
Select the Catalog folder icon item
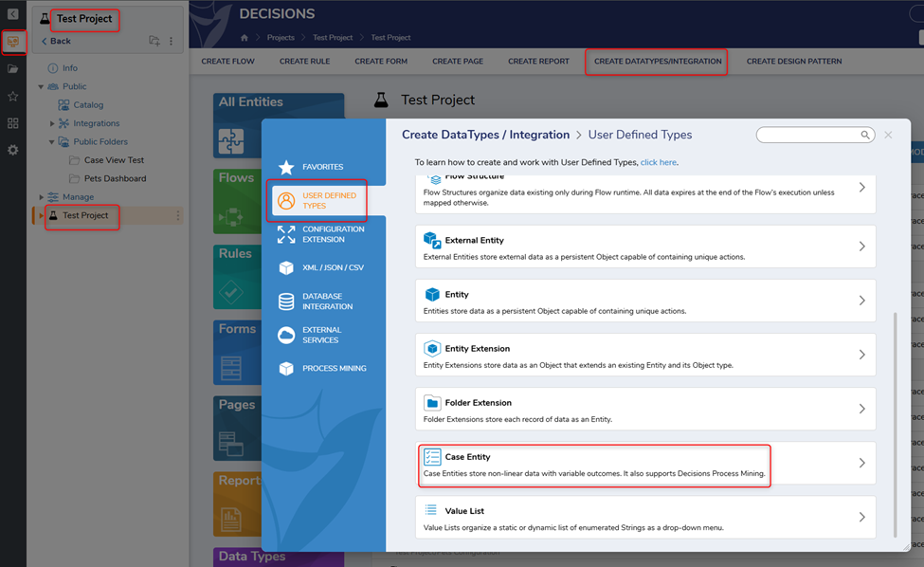[63, 105]
